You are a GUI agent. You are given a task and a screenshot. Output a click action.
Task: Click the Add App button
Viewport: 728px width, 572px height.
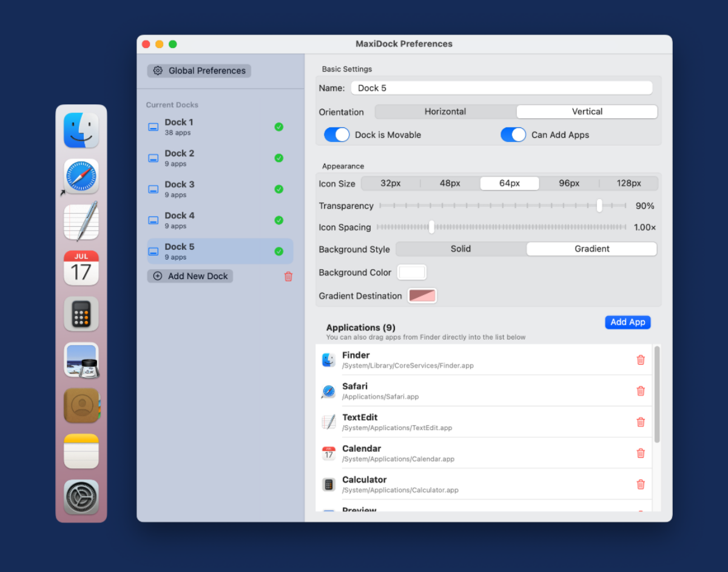point(628,322)
